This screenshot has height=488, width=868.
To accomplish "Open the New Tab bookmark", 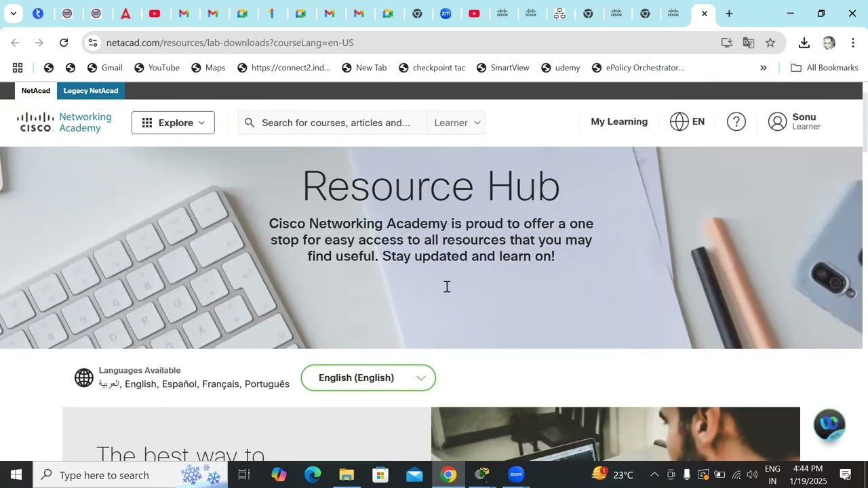I will [x=364, y=68].
